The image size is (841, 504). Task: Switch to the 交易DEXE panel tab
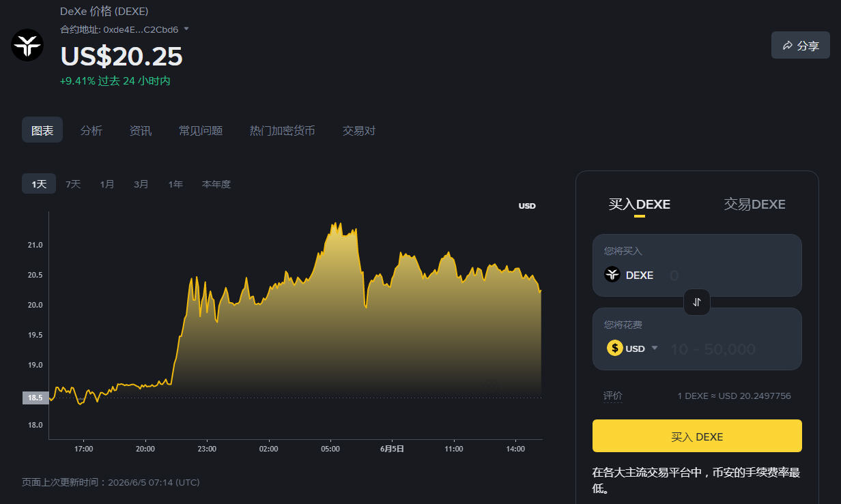(755, 205)
